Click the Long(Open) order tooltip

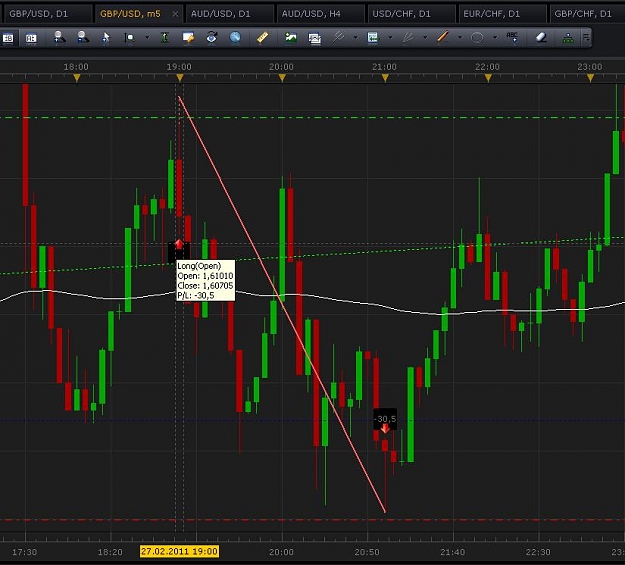(206, 280)
